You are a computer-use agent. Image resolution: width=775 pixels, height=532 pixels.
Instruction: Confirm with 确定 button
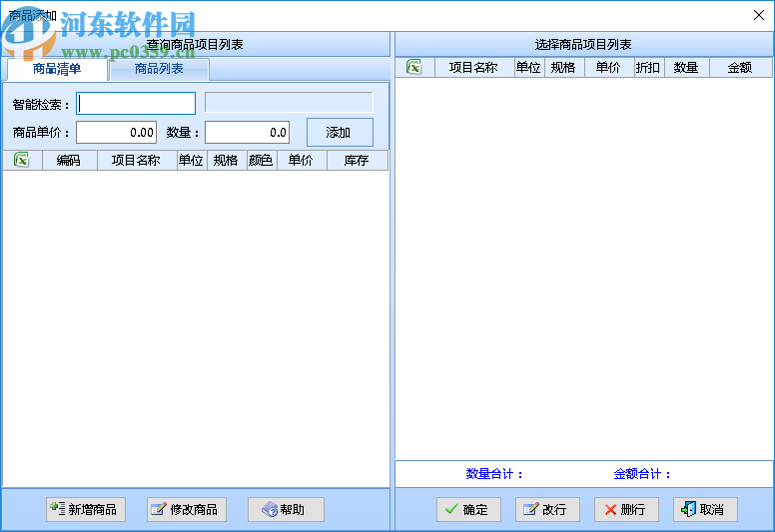tap(468, 509)
